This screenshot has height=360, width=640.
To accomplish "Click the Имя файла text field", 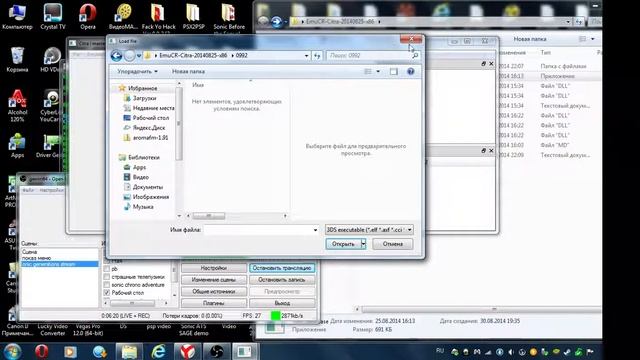I will tap(258, 230).
